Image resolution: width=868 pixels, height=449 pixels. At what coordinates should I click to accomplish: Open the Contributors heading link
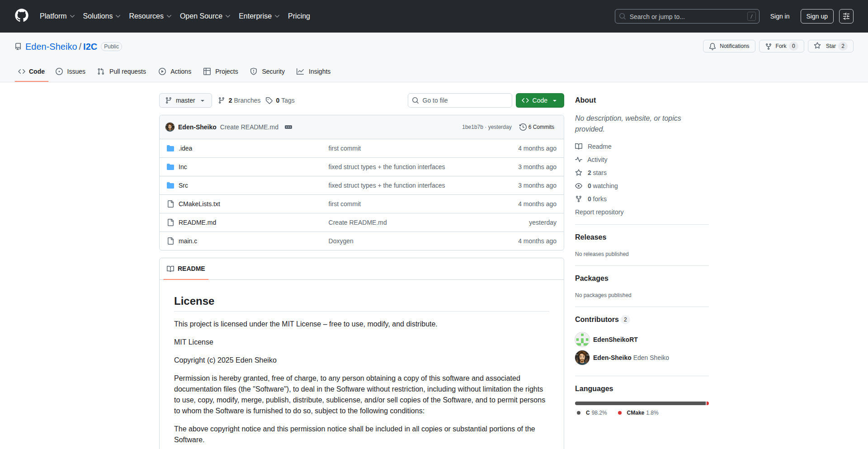[x=602, y=319]
